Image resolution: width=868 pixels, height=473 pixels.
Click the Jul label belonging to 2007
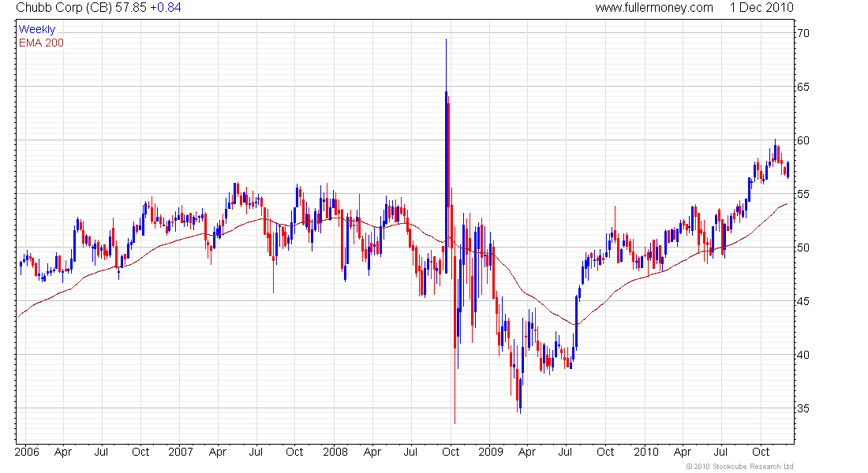click(x=255, y=452)
